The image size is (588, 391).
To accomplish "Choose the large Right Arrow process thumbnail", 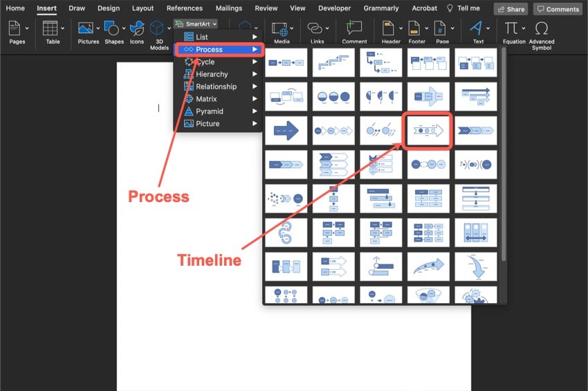I will point(286,131).
